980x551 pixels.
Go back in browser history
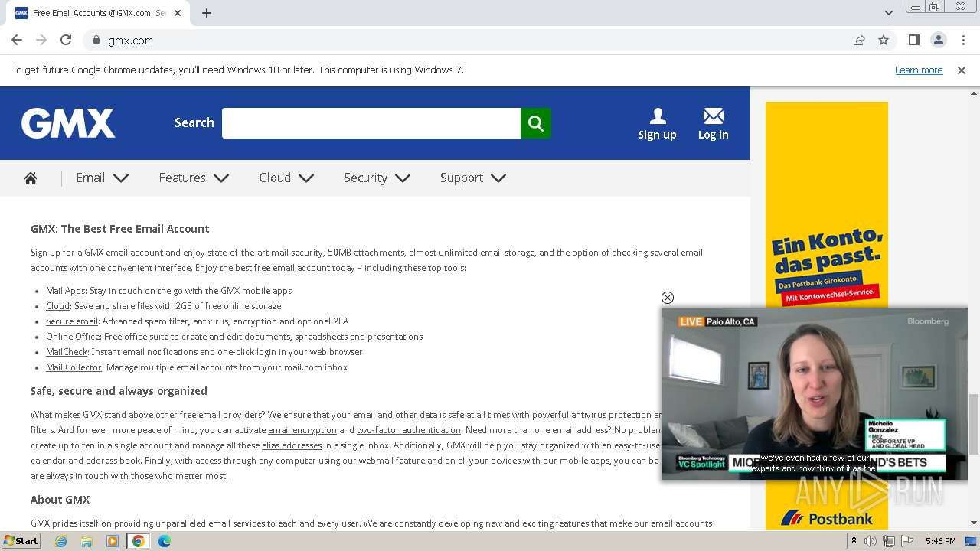tap(17, 40)
